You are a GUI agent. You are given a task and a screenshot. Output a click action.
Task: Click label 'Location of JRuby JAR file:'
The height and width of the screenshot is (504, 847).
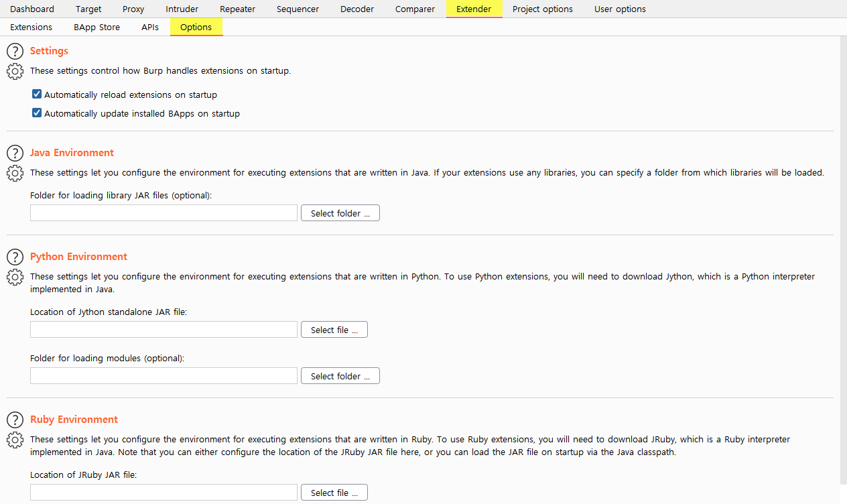[x=83, y=475]
